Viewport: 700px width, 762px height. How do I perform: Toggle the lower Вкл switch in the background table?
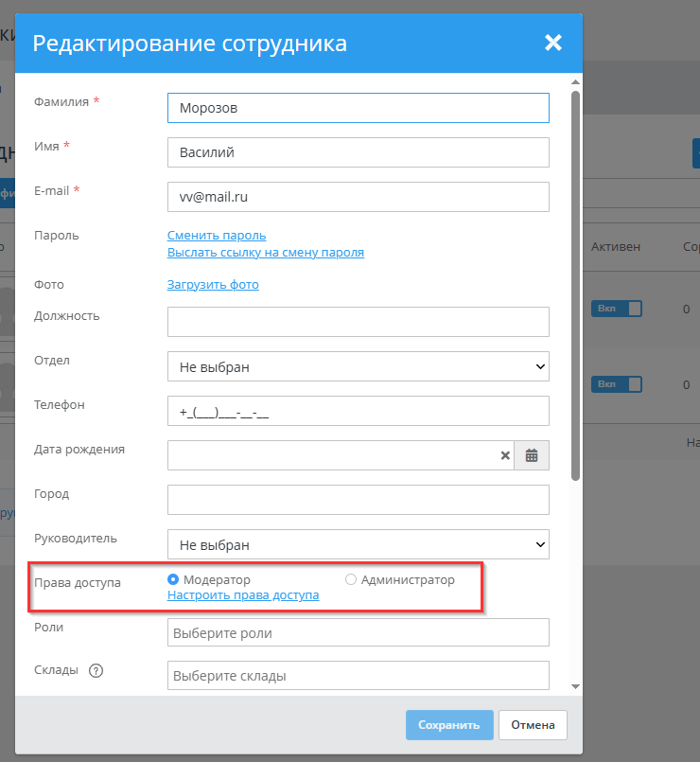pos(616,383)
